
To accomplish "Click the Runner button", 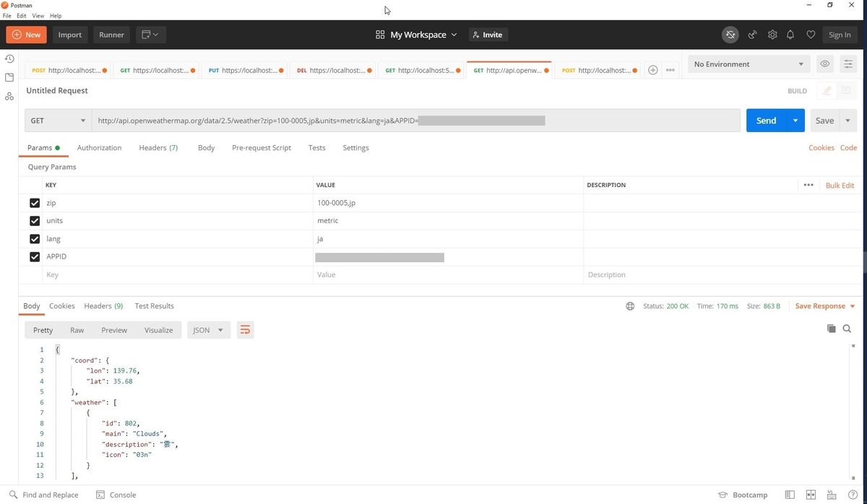I will [x=111, y=35].
